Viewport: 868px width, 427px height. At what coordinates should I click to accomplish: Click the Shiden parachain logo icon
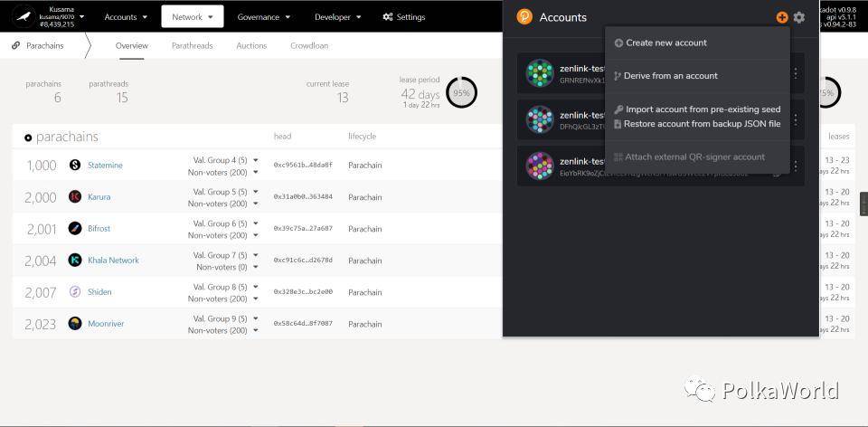point(75,292)
